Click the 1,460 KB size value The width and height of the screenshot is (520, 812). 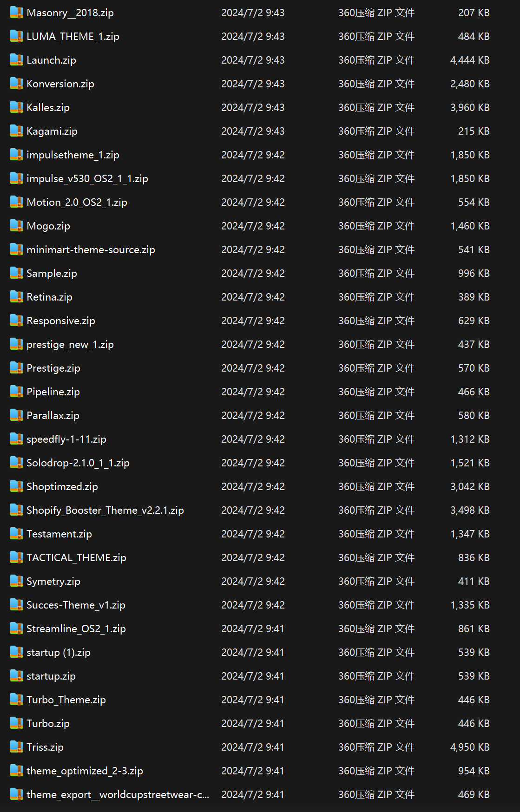(470, 226)
